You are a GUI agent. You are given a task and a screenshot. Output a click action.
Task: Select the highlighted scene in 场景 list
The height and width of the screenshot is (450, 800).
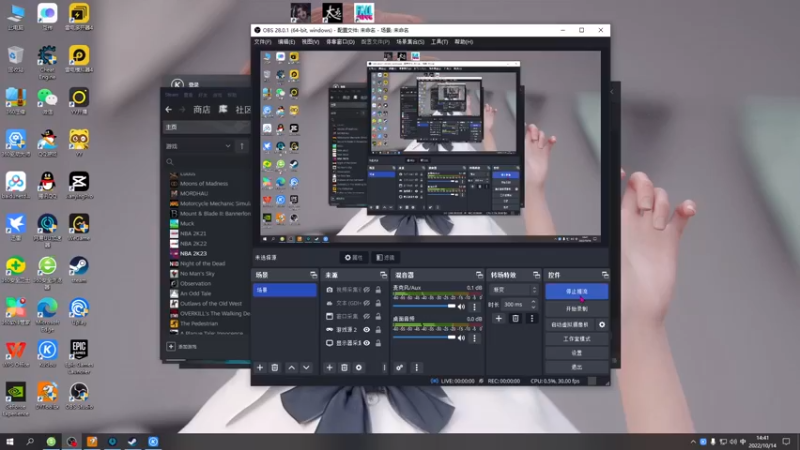[x=285, y=290]
